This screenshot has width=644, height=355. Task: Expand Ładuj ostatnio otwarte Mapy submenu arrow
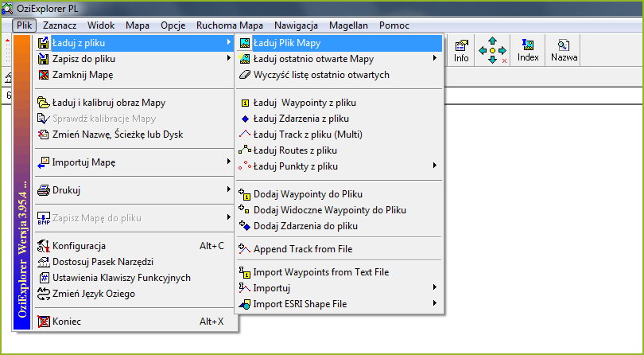click(435, 58)
